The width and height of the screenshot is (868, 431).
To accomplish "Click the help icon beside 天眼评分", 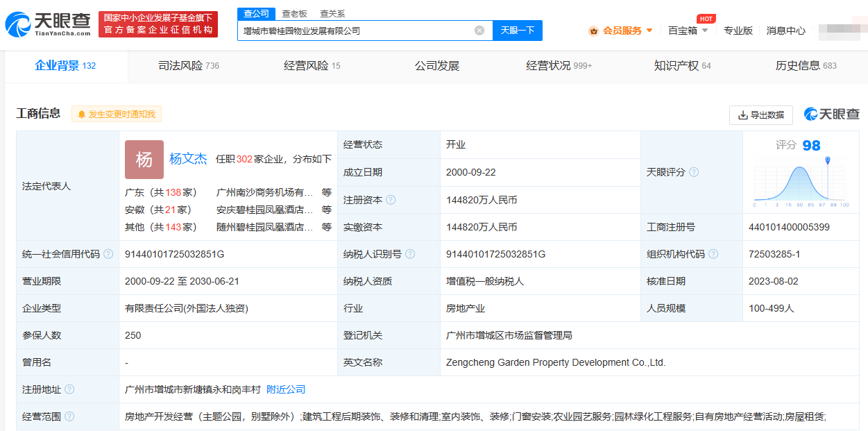I will pyautogui.click(x=694, y=172).
